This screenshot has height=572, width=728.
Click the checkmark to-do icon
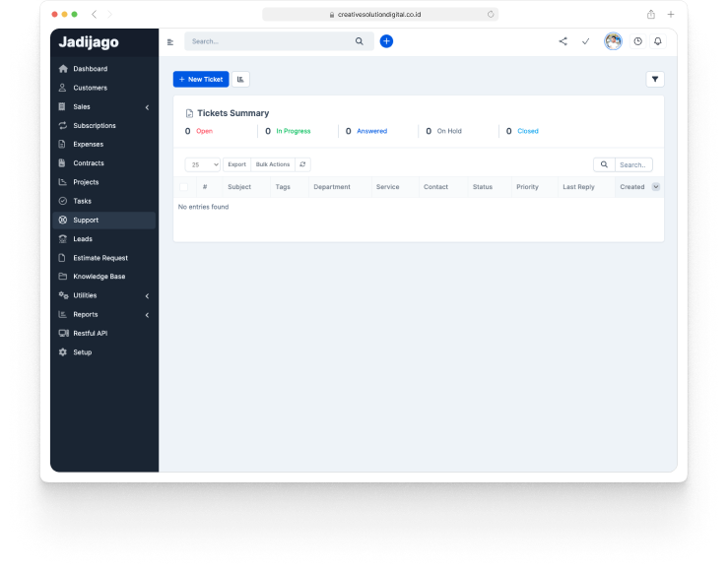coord(585,41)
